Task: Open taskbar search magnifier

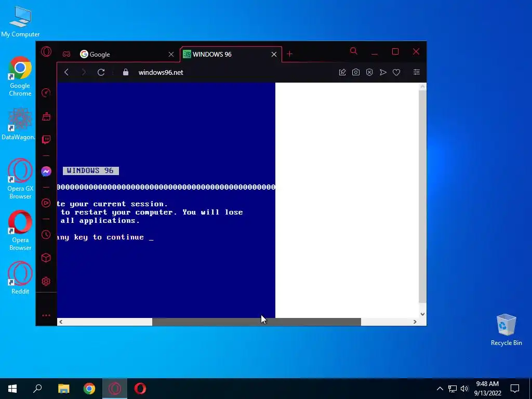Action: click(x=37, y=389)
